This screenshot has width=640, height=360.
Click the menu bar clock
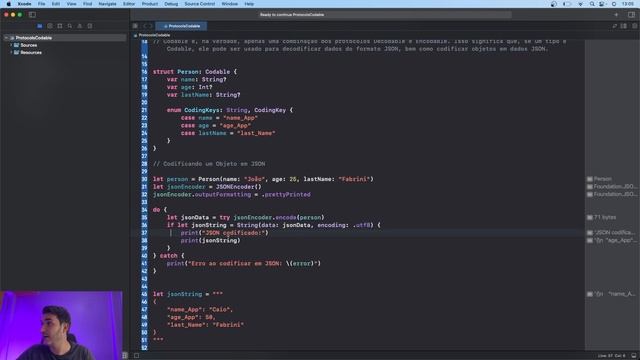628,4
